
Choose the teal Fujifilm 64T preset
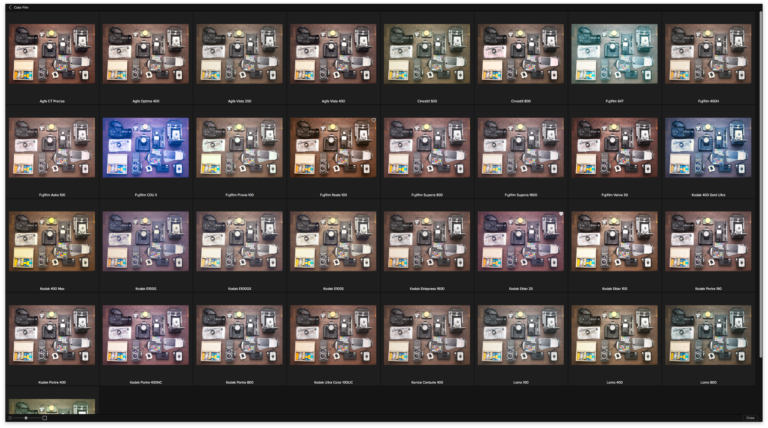(x=614, y=54)
